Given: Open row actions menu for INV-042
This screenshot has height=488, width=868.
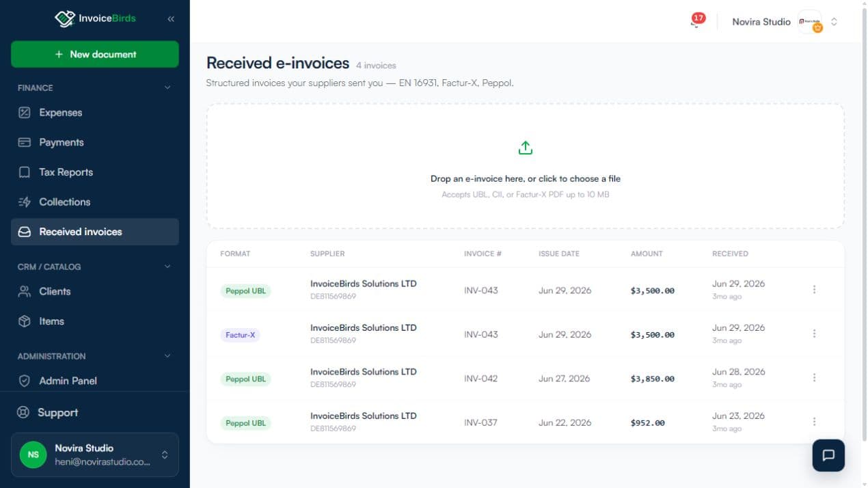Looking at the screenshot, I should click(814, 377).
